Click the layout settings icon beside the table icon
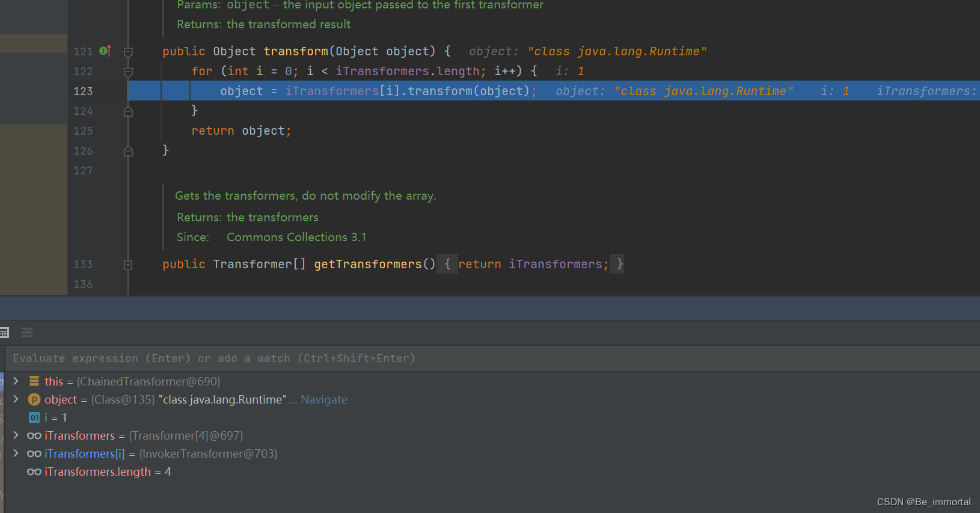The width and height of the screenshot is (980, 513). (x=27, y=333)
